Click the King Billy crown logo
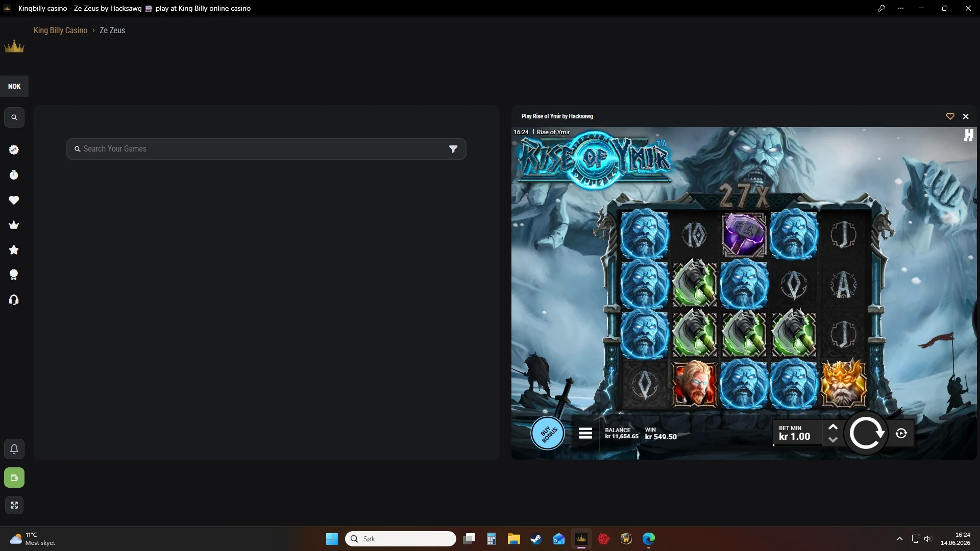The width and height of the screenshot is (980, 551). (x=14, y=46)
